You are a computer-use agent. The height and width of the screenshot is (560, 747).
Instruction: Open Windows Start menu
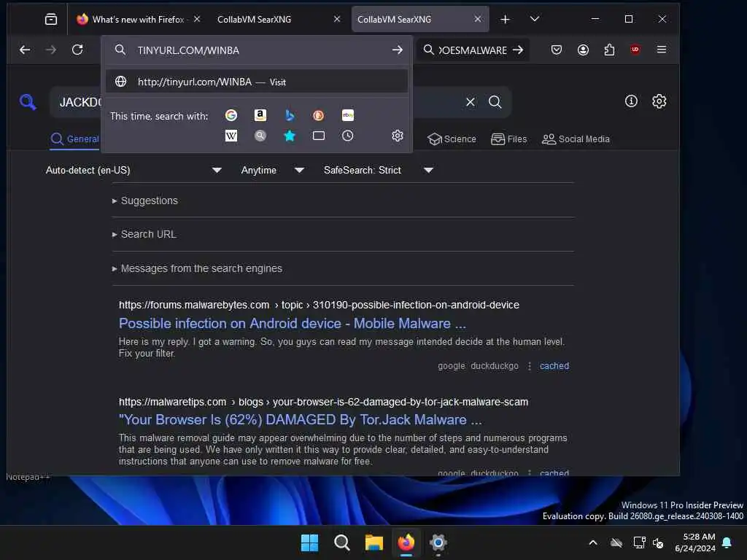(309, 542)
